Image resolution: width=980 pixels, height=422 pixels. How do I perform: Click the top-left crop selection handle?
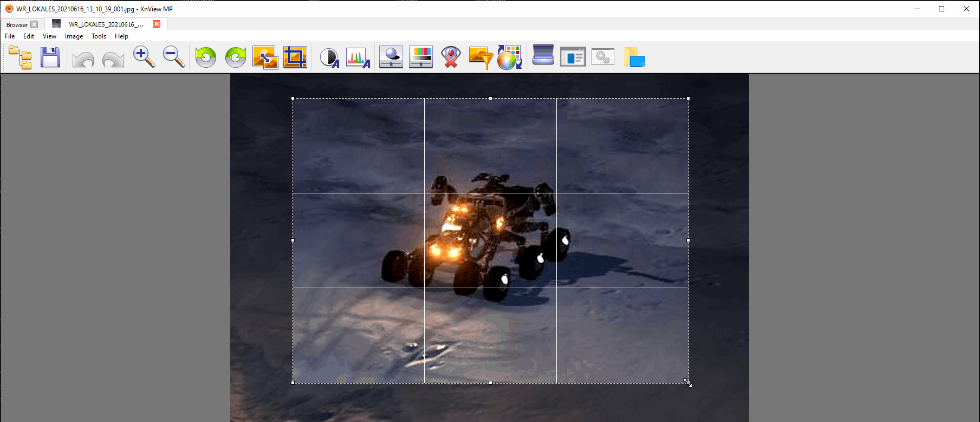tap(293, 99)
